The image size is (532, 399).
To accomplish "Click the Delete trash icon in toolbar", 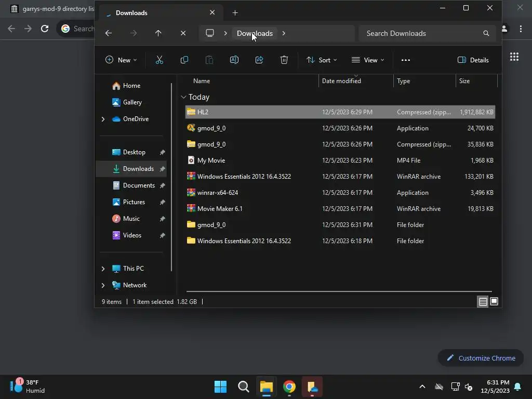I will pos(284,60).
